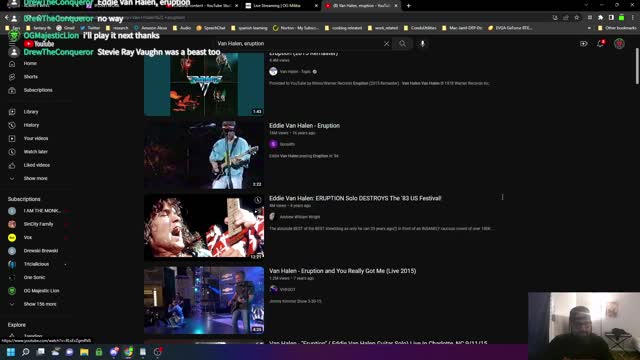Open Eddie Van Halen - Eruption video title
This screenshot has width=640, height=360.
click(x=304, y=126)
